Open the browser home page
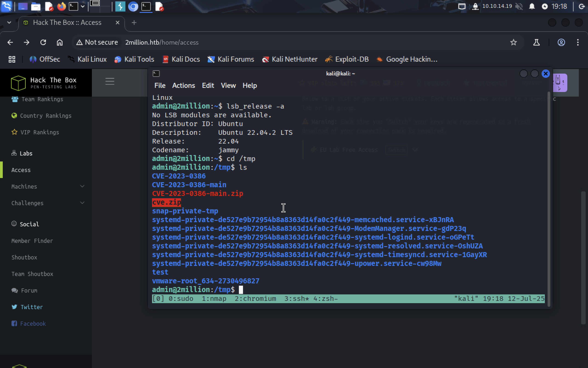 coord(59,42)
